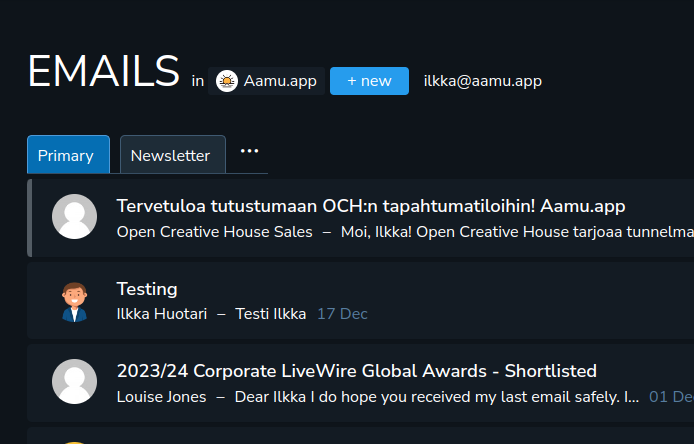Click the 01 Dec date label
Viewport: 694px width, 444px height.
point(670,397)
